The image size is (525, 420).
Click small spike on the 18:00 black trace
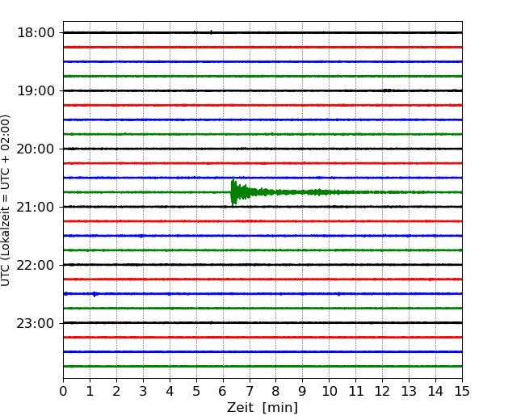[211, 32]
